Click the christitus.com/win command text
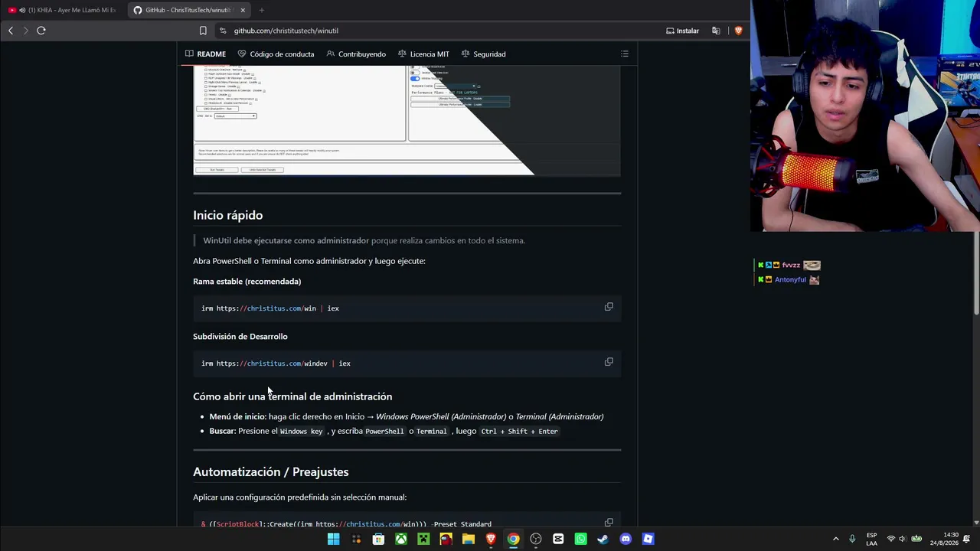This screenshot has width=980, height=551. coord(270,308)
